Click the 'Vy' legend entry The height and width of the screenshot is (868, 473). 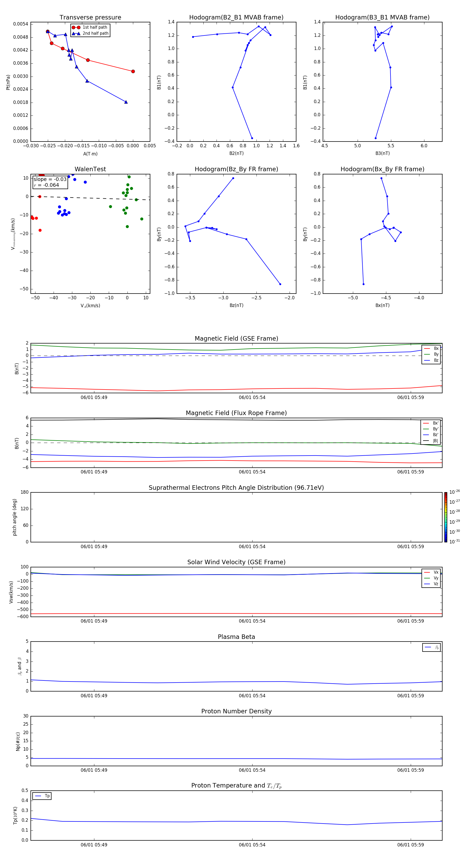(x=431, y=578)
